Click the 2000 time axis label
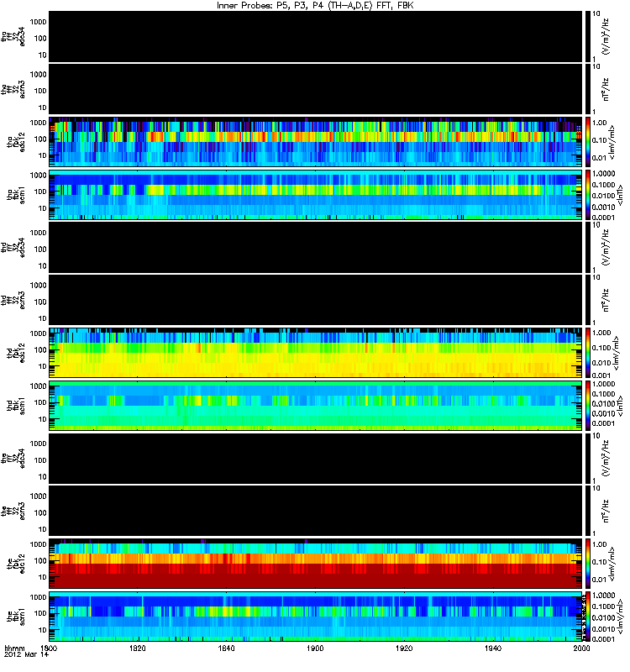 [581, 648]
